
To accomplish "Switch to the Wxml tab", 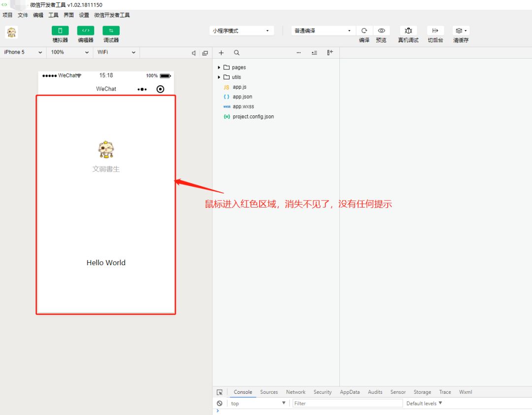I will click(x=465, y=392).
